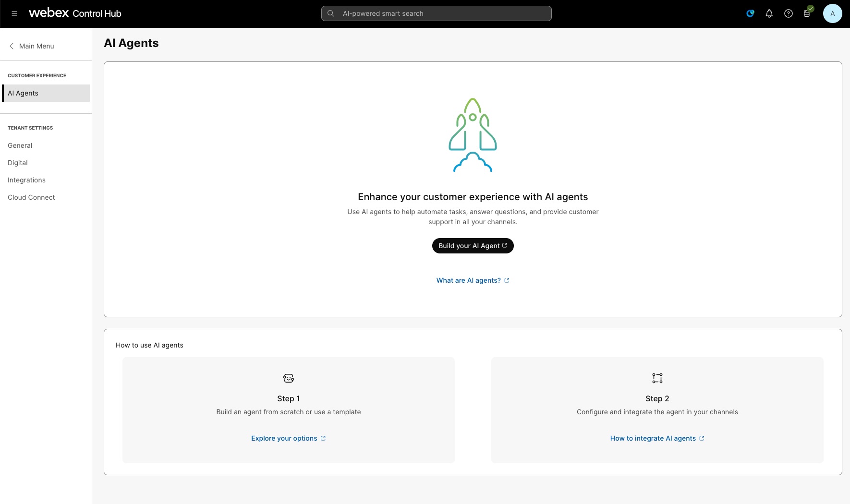
Task: Open the Webex AI Assistant icon
Action: coord(750,13)
